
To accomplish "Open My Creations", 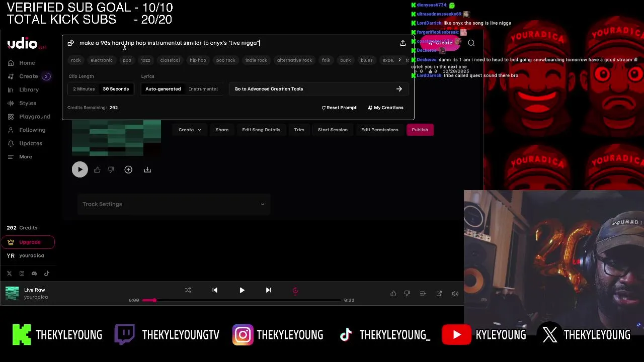I will 385,108.
